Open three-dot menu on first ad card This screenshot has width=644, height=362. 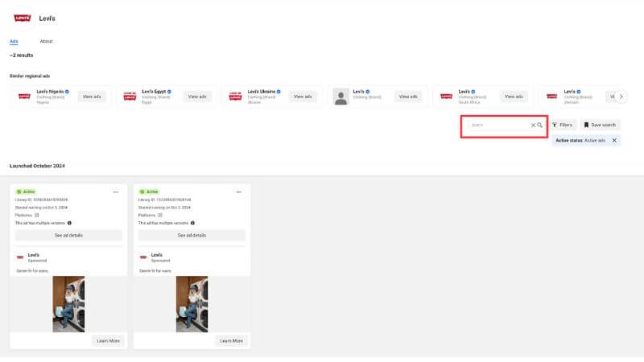click(x=116, y=192)
